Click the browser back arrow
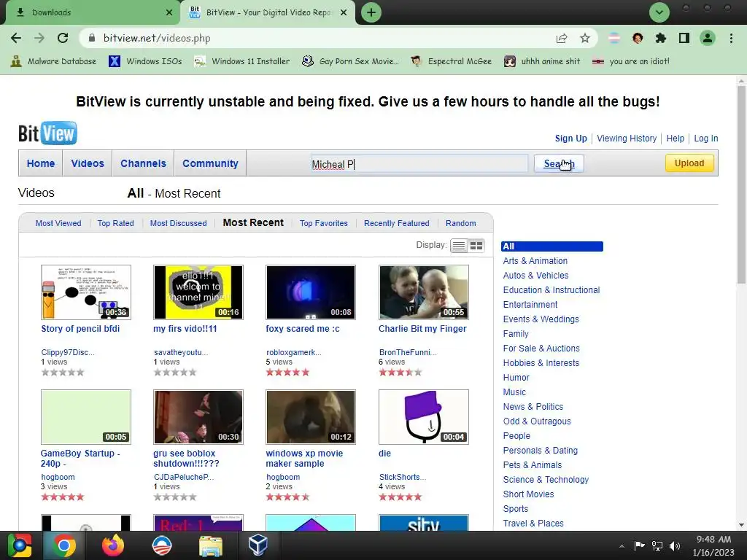 coord(16,38)
